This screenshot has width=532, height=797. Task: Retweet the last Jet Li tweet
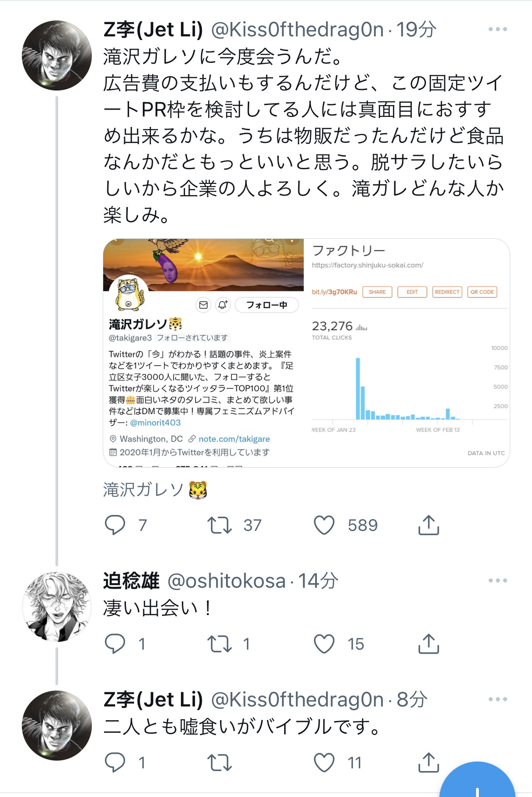coord(220,762)
